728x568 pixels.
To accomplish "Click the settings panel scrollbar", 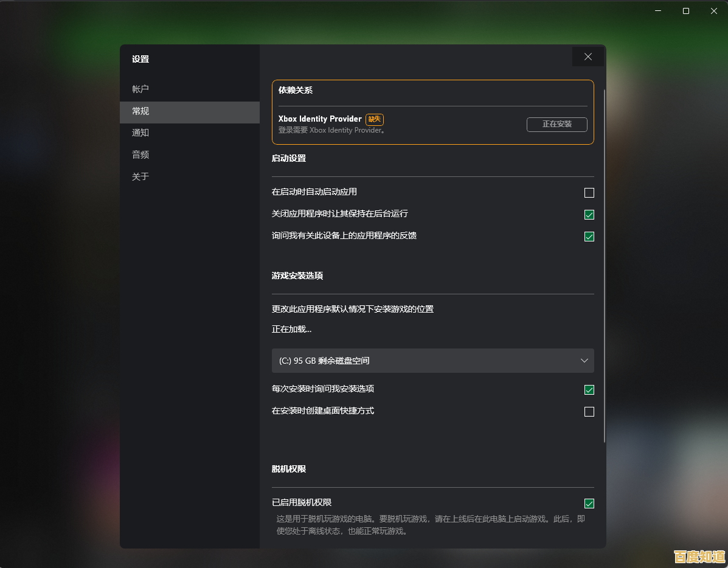I will tap(603, 261).
